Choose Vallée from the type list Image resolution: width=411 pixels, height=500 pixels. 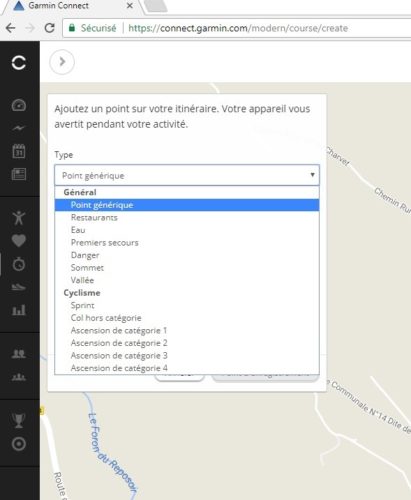187,280
